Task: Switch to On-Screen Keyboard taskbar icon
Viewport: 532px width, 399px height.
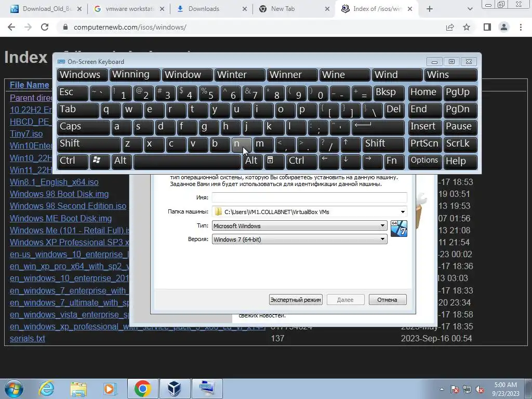Action: 207,389
